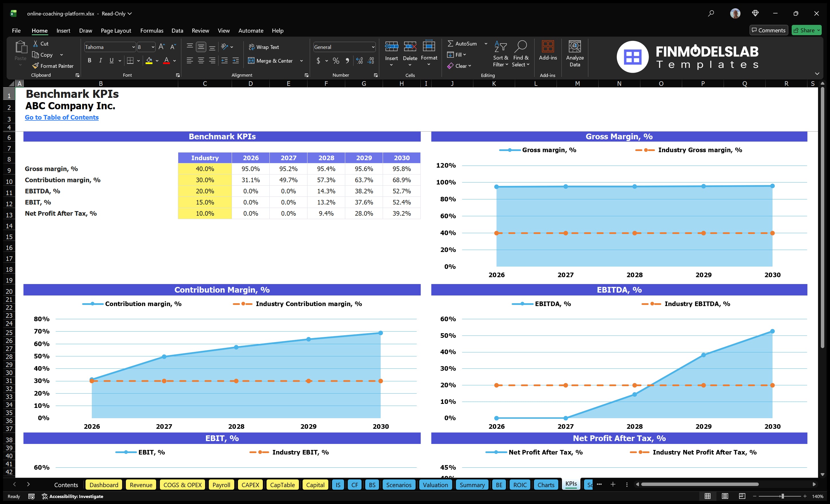
Task: Open Find & Select
Action: click(521, 54)
